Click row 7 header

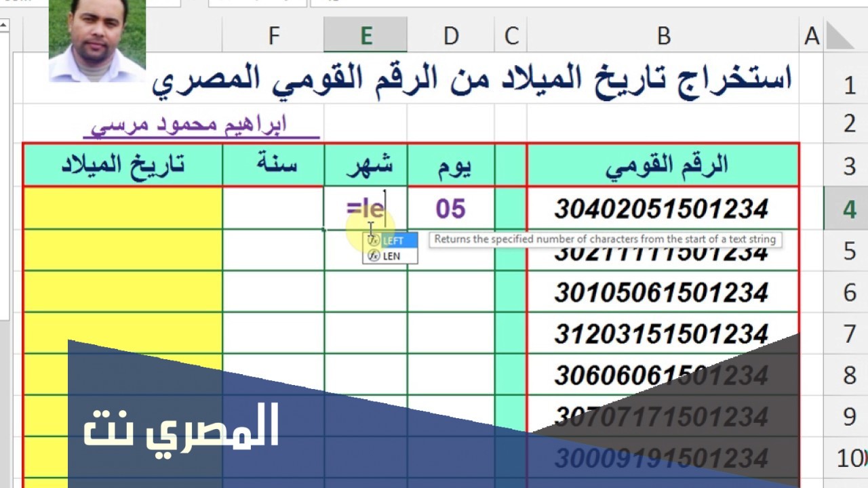tap(849, 334)
